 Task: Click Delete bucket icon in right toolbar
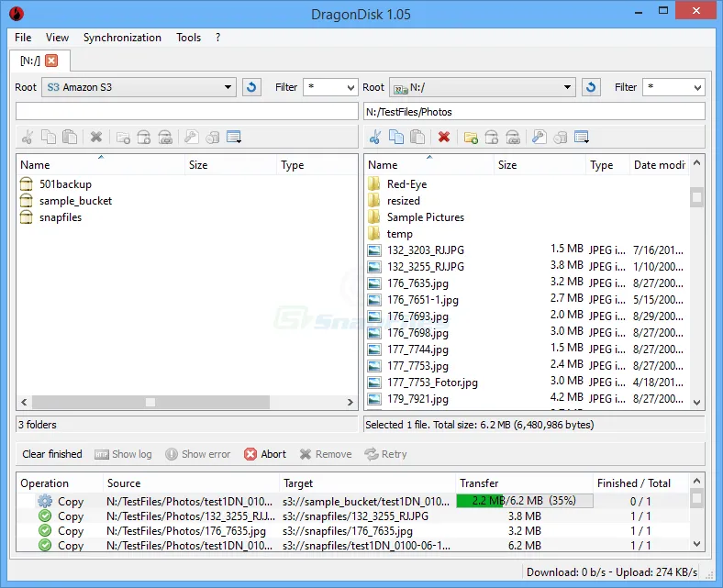[513, 137]
